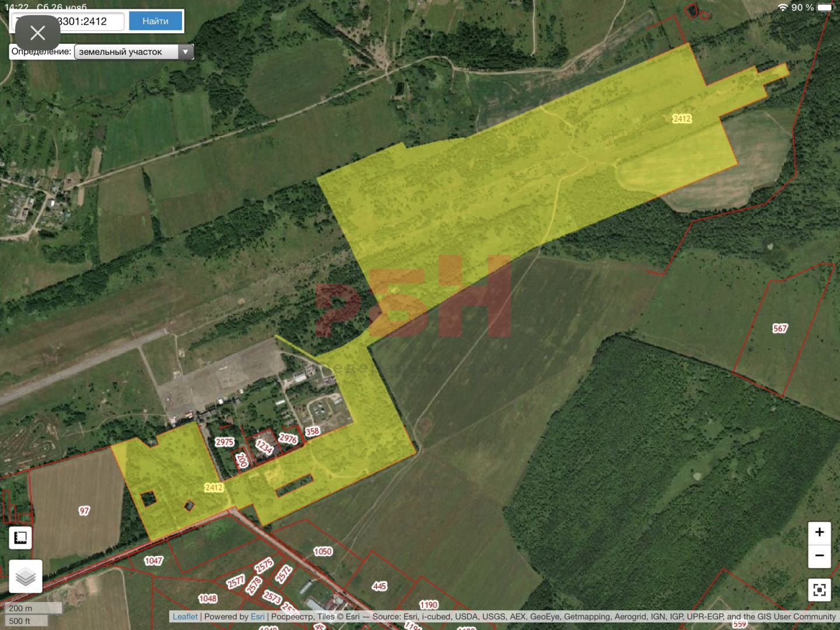This screenshot has height=630, width=840.
Task: Open the земельный участок dropdown
Action: pos(128,52)
